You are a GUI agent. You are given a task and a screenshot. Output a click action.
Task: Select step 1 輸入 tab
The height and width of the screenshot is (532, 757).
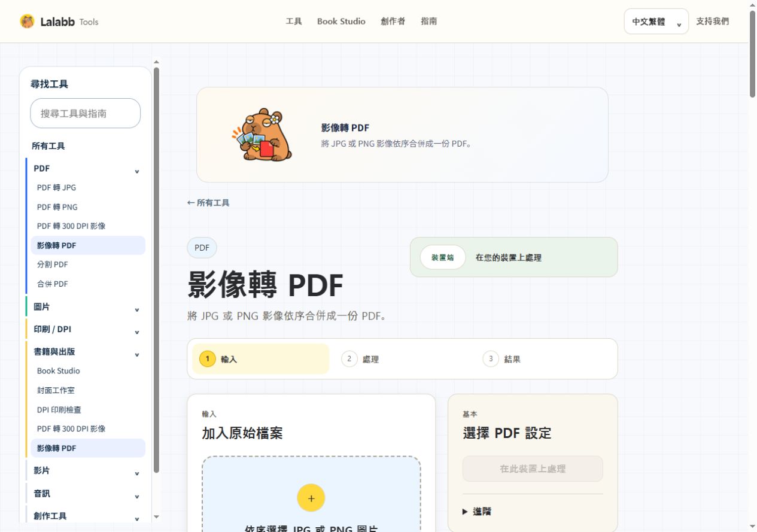click(260, 359)
